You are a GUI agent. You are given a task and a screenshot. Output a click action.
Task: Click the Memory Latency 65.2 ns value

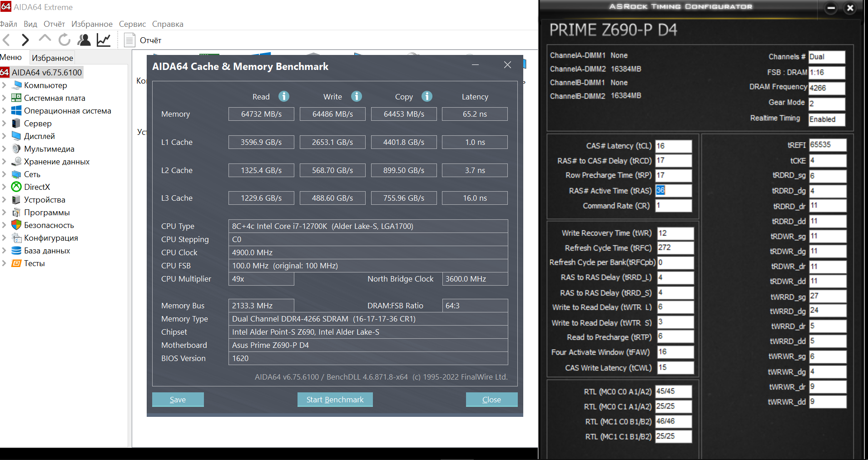pyautogui.click(x=475, y=114)
